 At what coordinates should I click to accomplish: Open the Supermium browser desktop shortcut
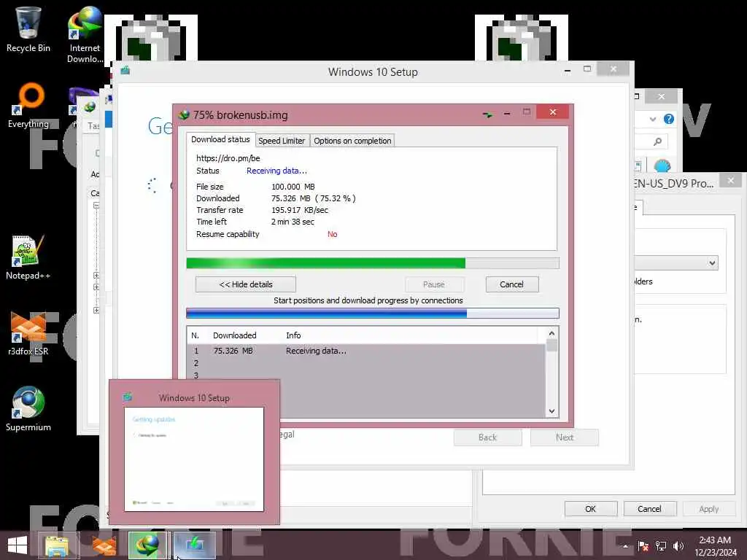click(28, 408)
